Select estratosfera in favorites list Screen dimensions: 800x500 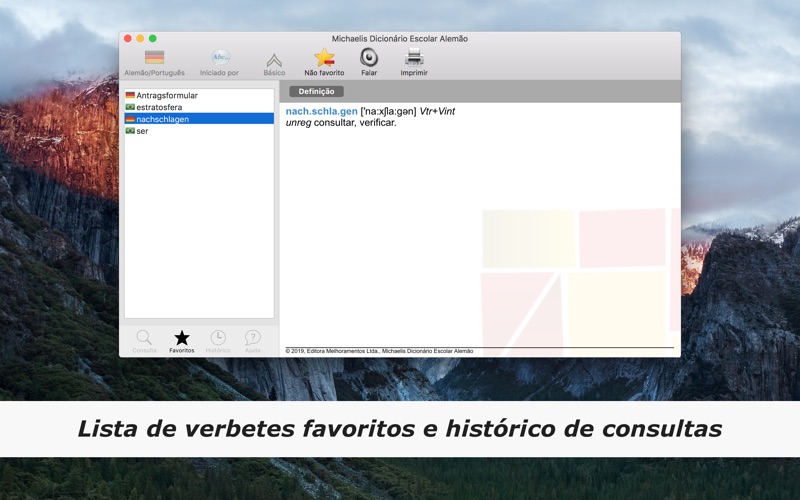click(x=199, y=107)
